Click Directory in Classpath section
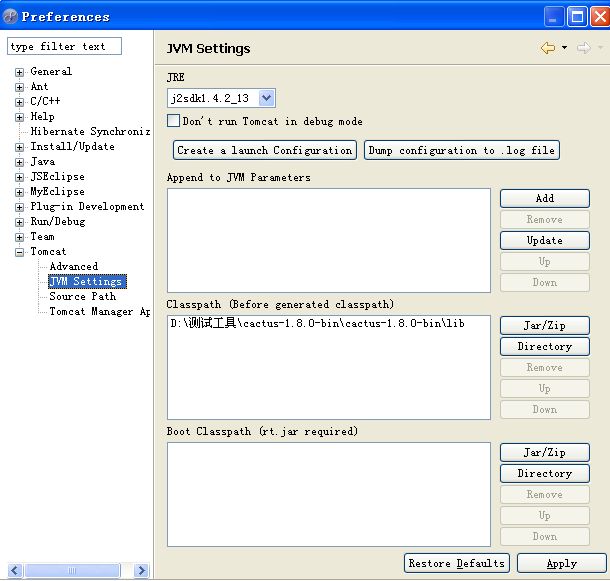 [x=545, y=346]
